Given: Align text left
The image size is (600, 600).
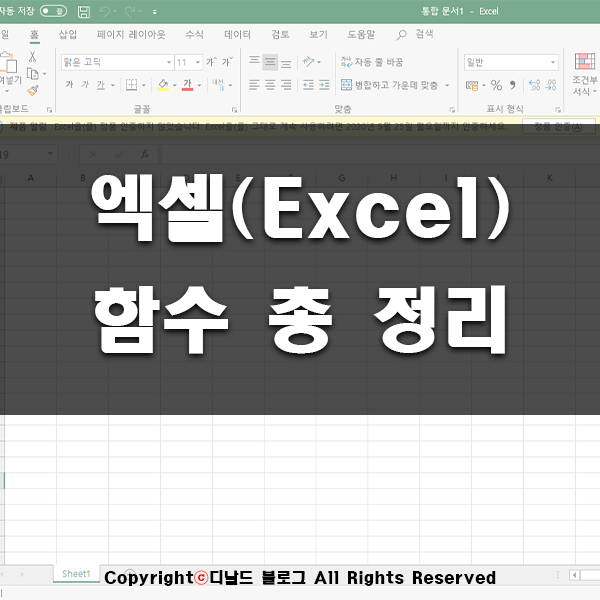Looking at the screenshot, I should tap(254, 85).
